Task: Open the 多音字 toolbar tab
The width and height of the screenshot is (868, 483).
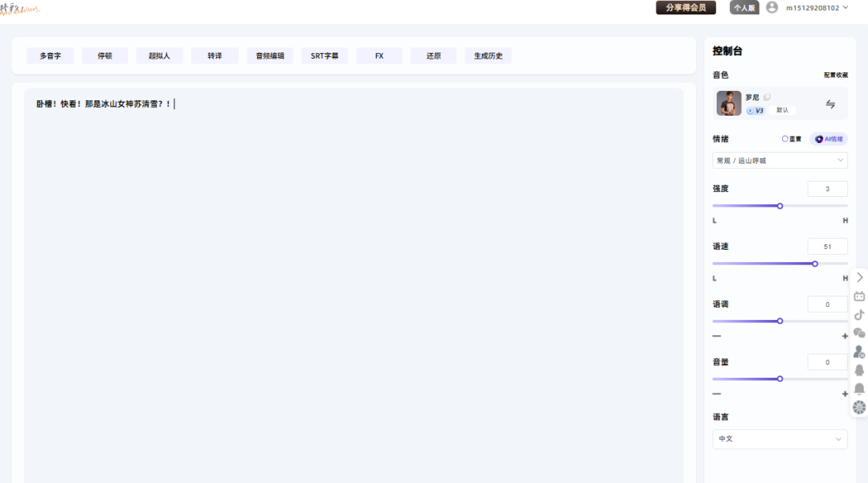Action: [x=50, y=56]
